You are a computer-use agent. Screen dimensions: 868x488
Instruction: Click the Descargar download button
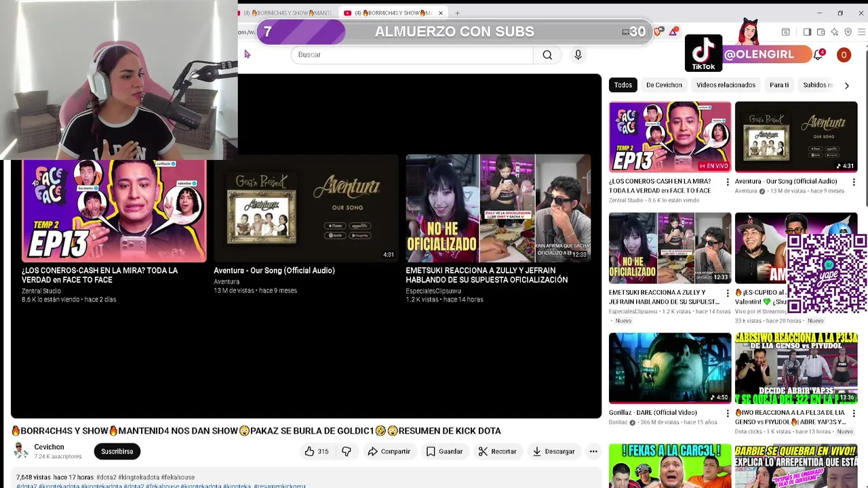coord(554,451)
